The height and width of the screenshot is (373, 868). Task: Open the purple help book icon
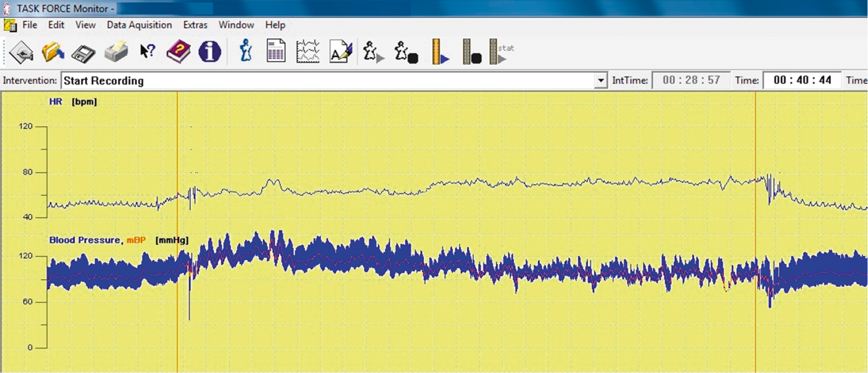click(x=178, y=51)
